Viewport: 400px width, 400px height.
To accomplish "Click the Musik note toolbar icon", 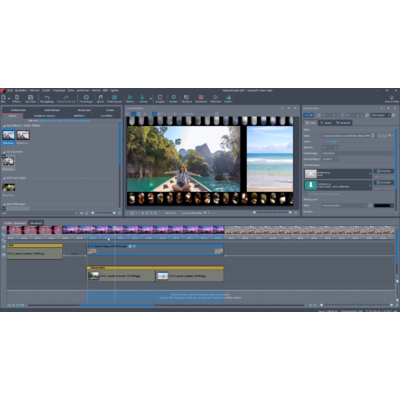I will [x=100, y=98].
